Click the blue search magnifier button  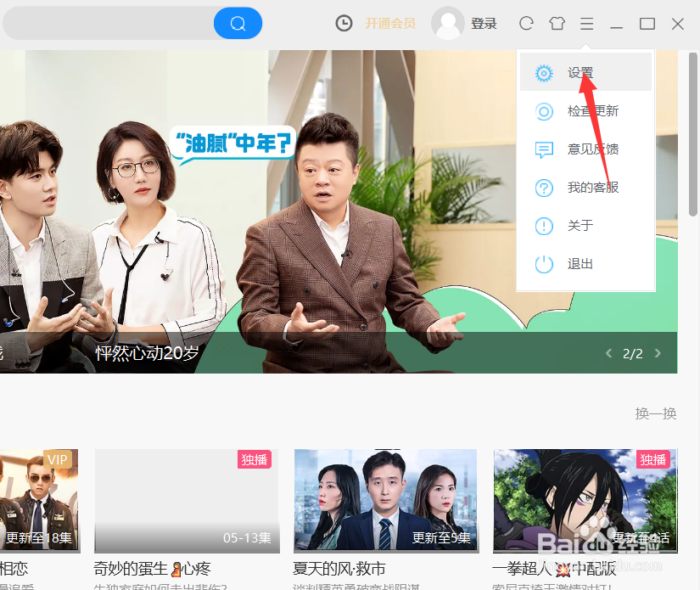[238, 23]
